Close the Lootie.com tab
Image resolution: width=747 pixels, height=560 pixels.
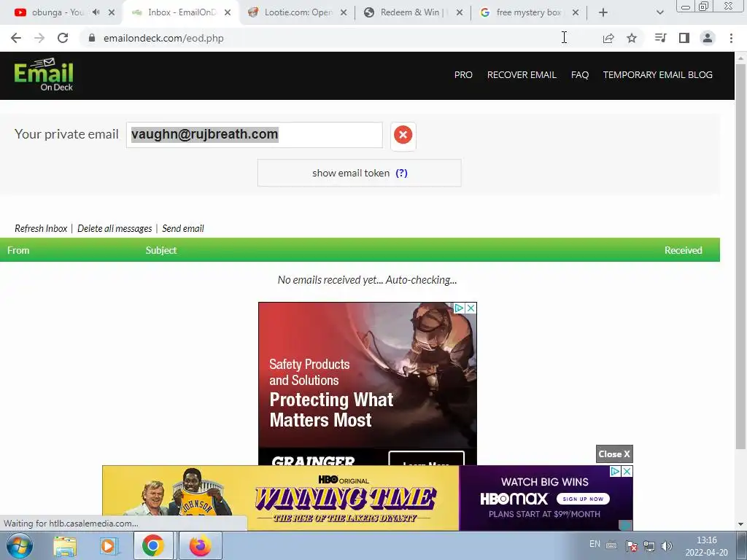(344, 12)
